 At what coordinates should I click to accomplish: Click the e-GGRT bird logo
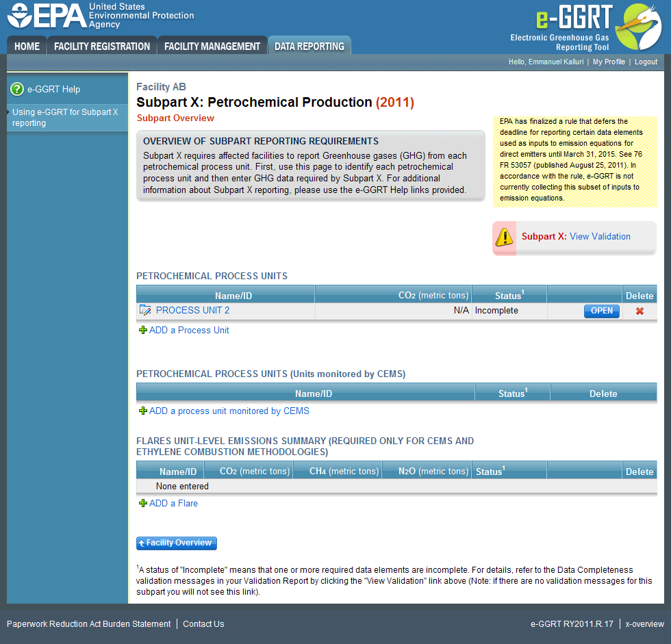pos(638,27)
